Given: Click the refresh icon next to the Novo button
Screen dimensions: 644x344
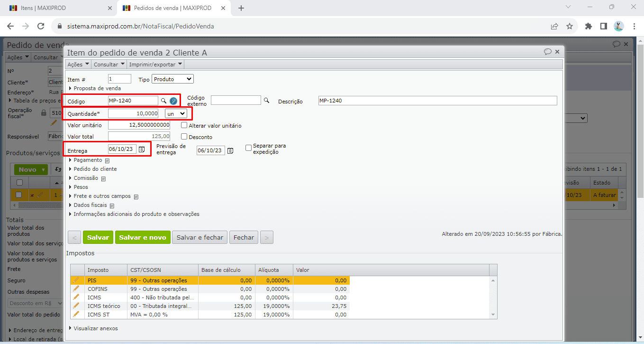Looking at the screenshot, I should (58, 169).
